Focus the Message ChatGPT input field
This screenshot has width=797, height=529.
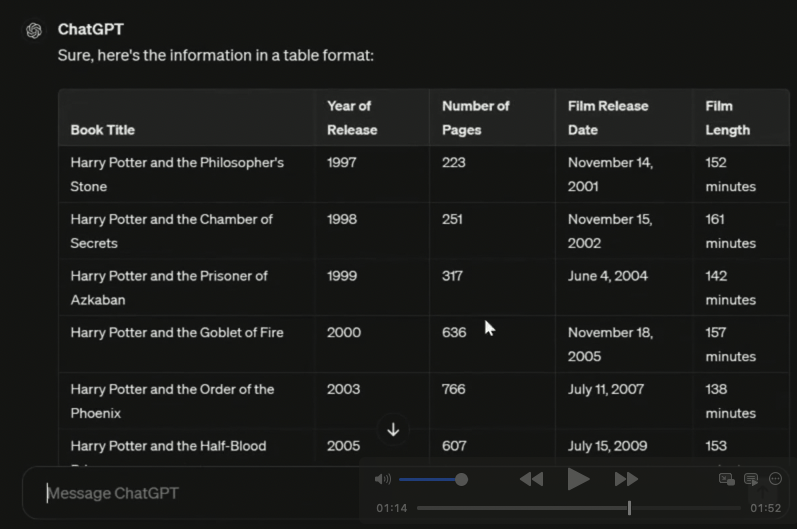[191, 493]
